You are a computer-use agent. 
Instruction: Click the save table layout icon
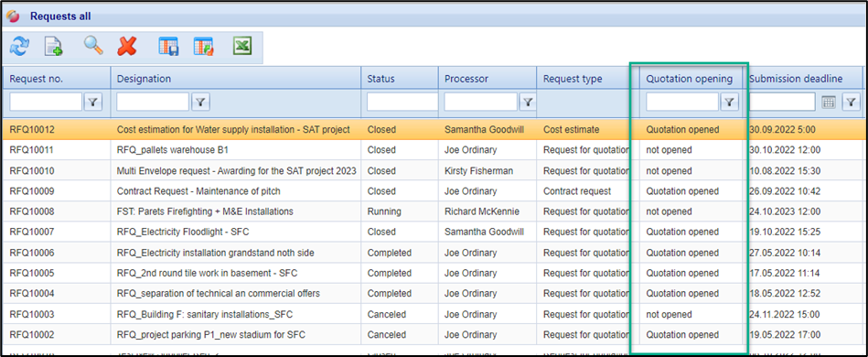(168, 47)
